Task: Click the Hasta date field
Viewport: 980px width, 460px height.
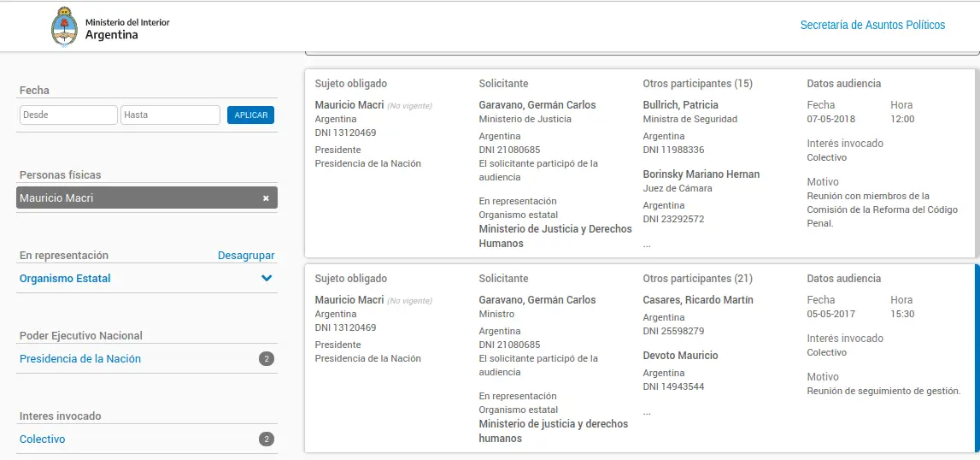Action: click(x=170, y=115)
